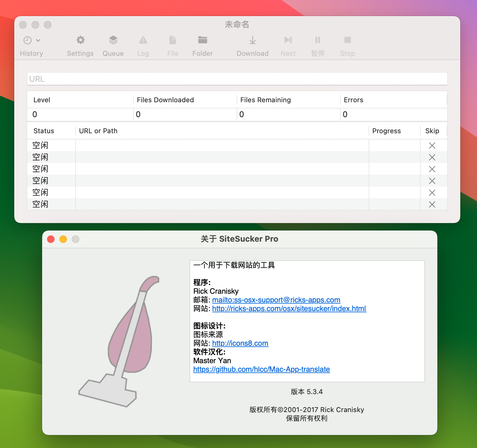
Task: Click the Next skip-forward icon
Action: pyautogui.click(x=288, y=40)
